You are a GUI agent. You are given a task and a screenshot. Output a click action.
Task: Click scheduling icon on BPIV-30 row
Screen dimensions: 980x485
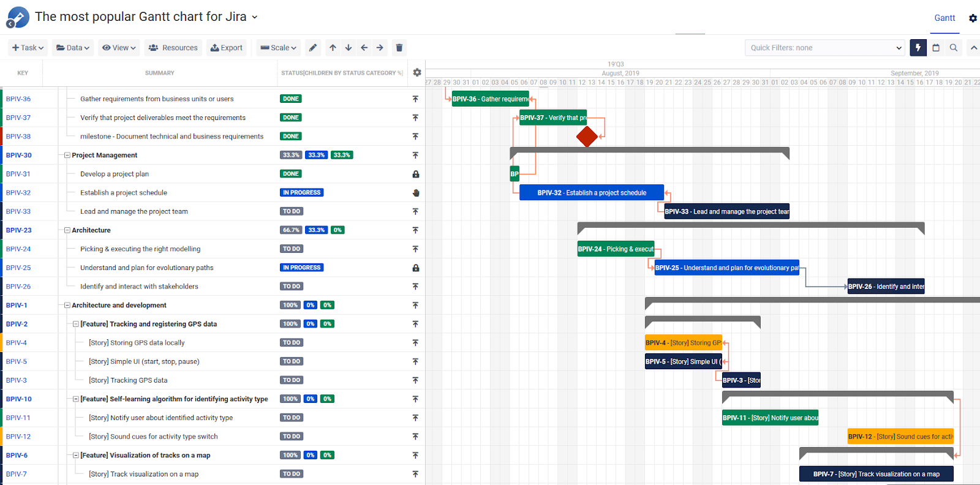pos(415,155)
